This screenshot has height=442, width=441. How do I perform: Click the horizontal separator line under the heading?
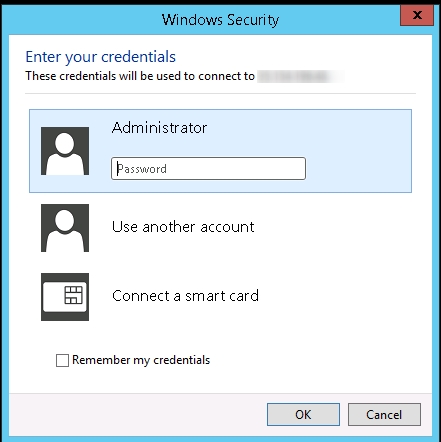tap(220, 94)
